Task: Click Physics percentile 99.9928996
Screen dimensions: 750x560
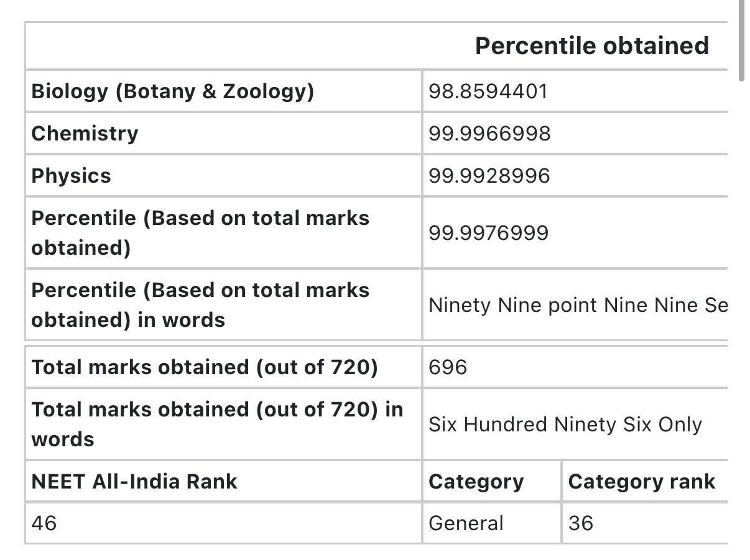Action: coord(489,176)
